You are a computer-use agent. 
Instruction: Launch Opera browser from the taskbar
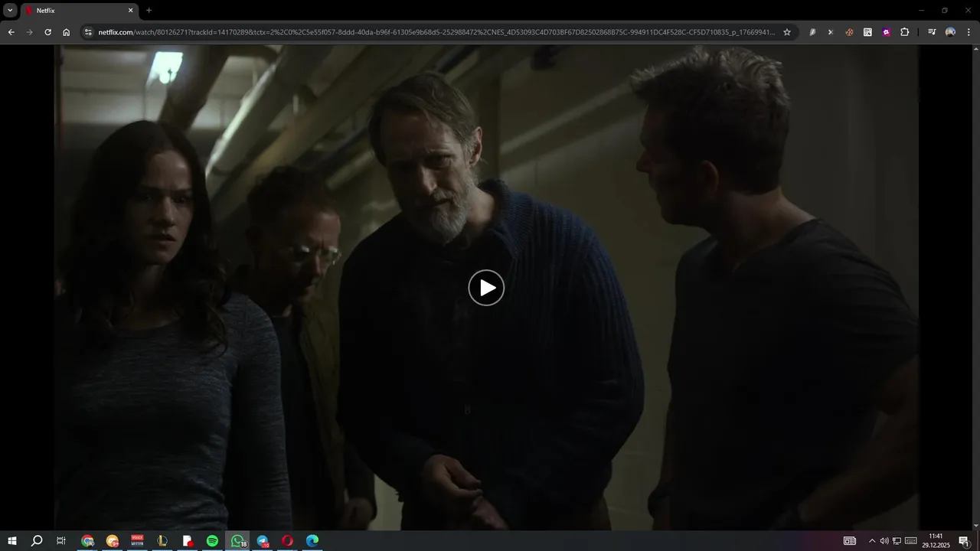coord(287,541)
